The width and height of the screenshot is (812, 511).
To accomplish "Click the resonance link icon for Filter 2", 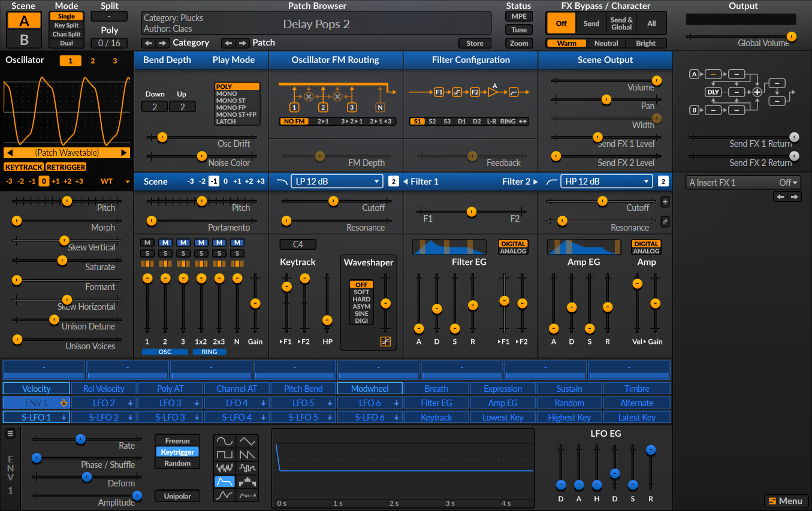I will [665, 222].
